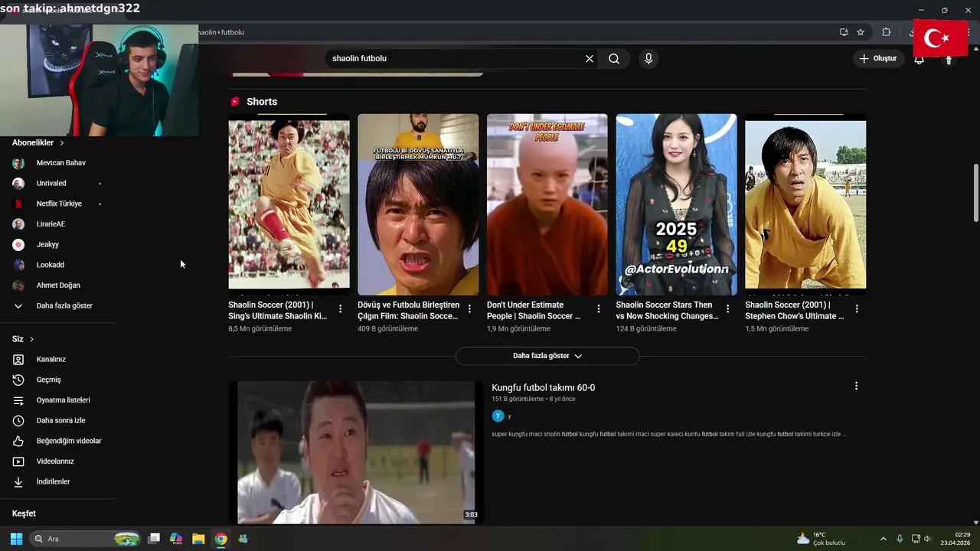Click the install app icon in the address bar

[x=844, y=32]
